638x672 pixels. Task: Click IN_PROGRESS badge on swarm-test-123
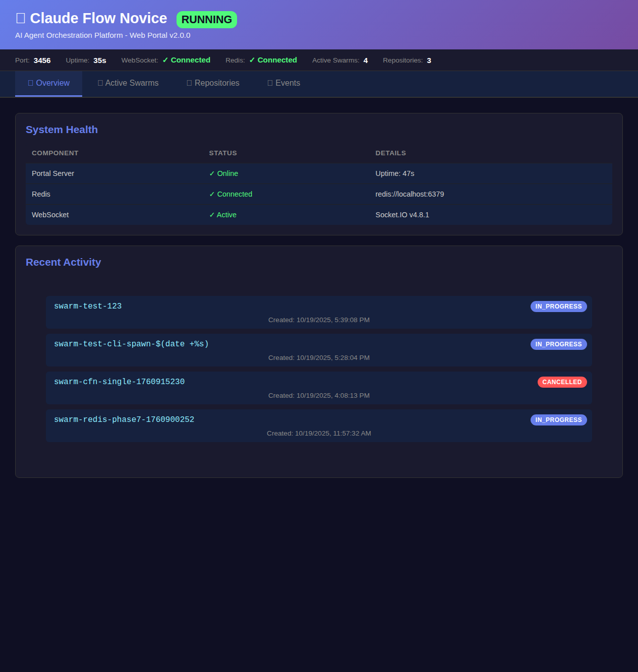[x=558, y=307]
